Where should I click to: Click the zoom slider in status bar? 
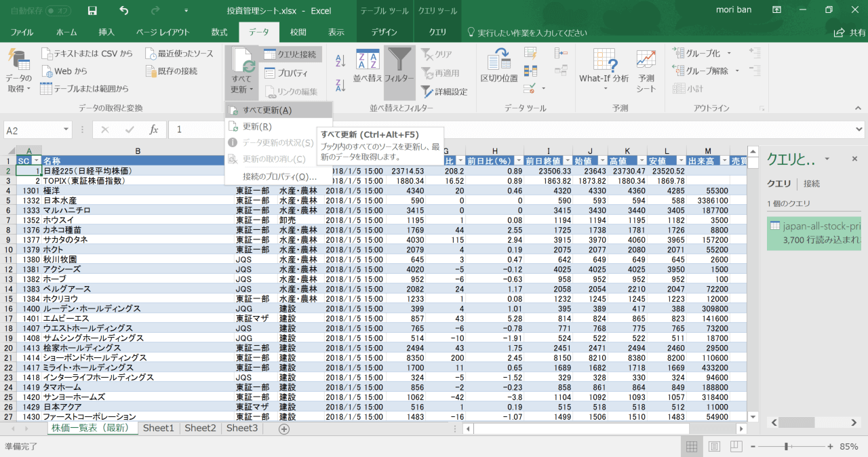785,447
